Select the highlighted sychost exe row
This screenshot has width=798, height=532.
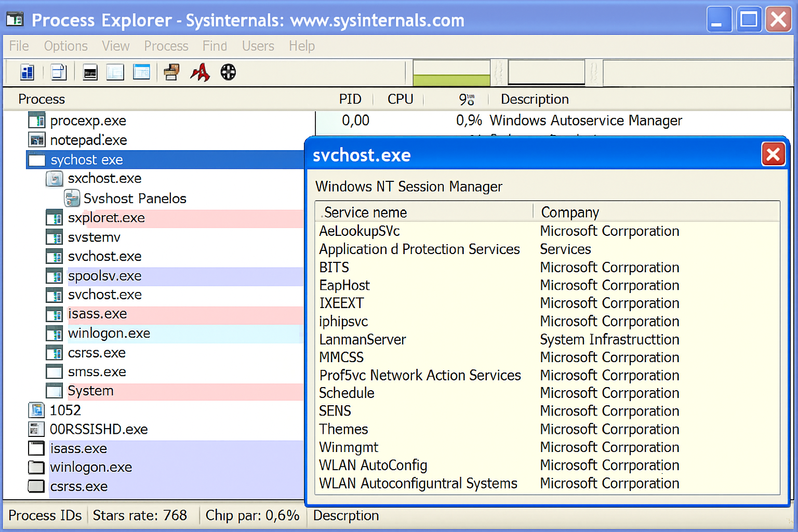[165, 159]
